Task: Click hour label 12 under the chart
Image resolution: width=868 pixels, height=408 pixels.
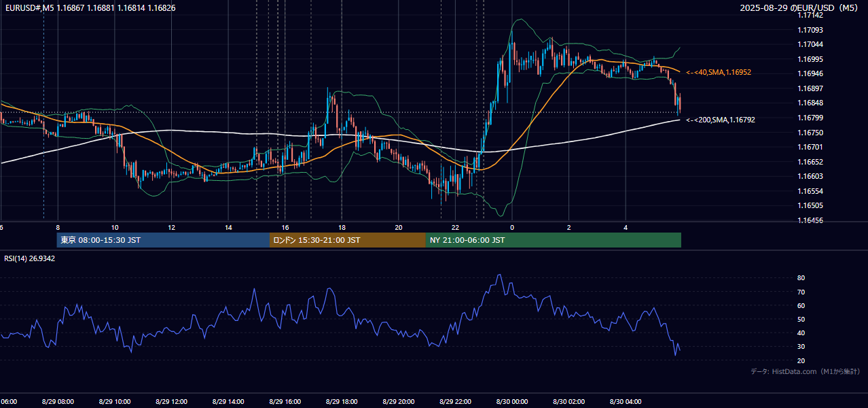Action: (x=171, y=227)
